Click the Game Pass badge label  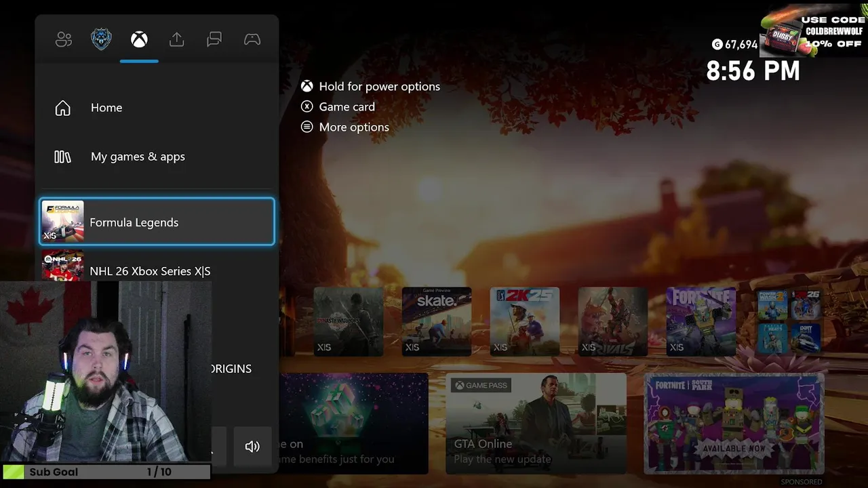pos(481,385)
